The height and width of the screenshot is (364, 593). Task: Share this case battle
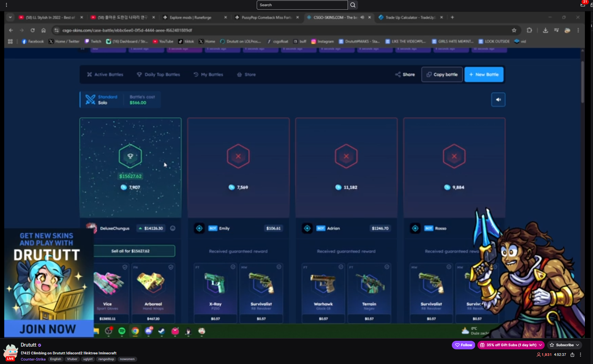click(405, 75)
